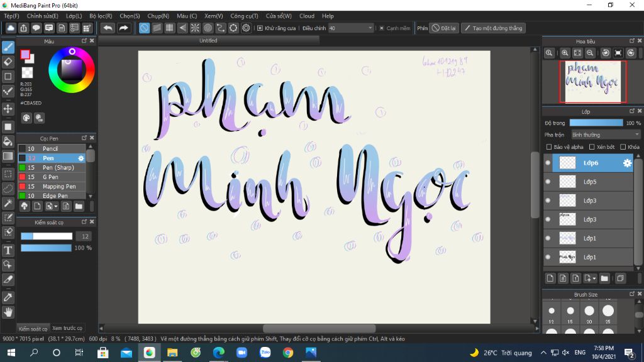Image resolution: width=644 pixels, height=362 pixels.
Task: Enable the Bảo vệ alpha checkbox
Action: [548, 146]
